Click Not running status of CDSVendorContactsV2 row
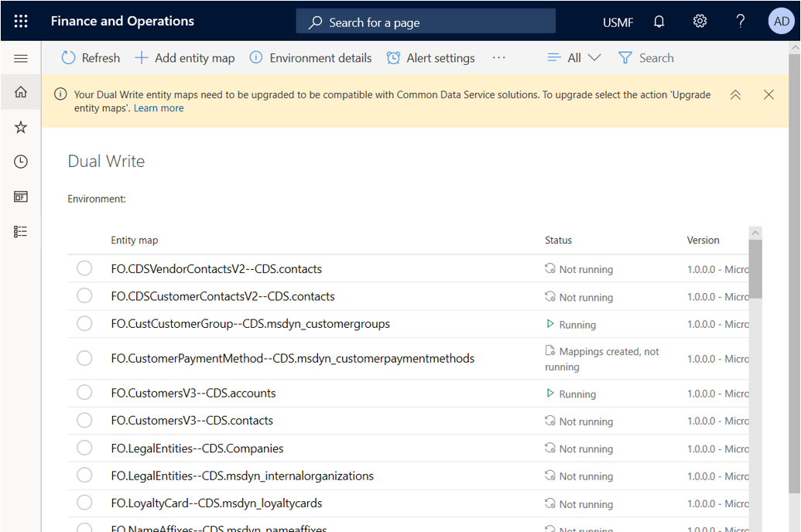Image resolution: width=801 pixels, height=532 pixels. (579, 269)
